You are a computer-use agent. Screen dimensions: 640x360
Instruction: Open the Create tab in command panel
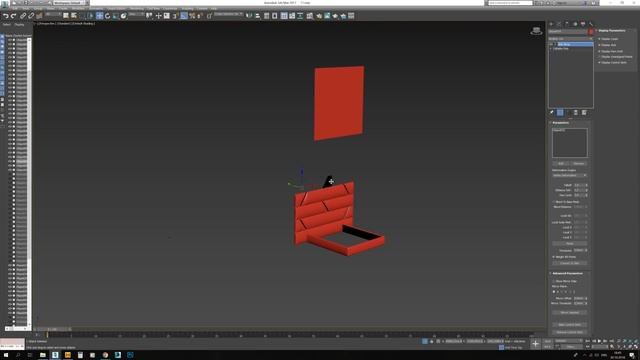coord(551,24)
